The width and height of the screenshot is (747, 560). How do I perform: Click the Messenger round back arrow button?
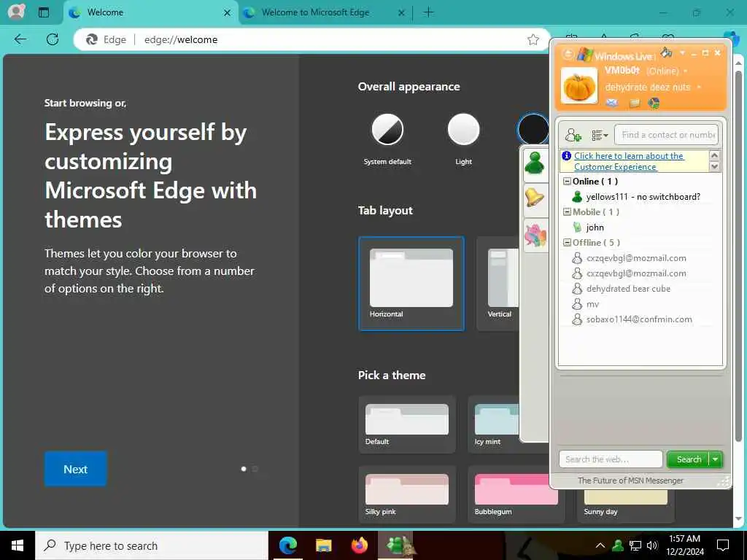click(568, 54)
